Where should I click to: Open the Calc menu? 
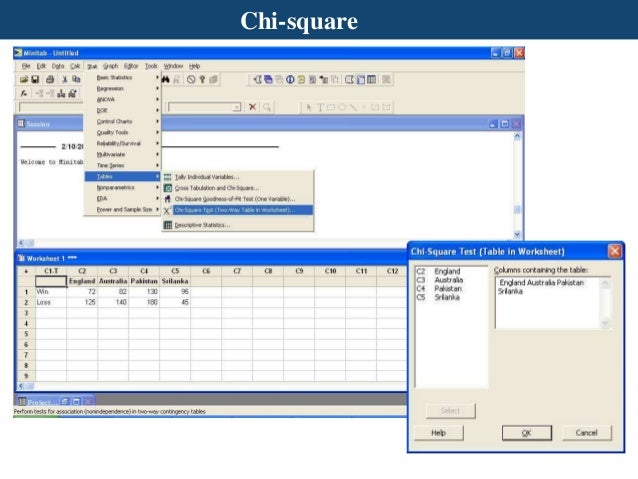point(75,66)
